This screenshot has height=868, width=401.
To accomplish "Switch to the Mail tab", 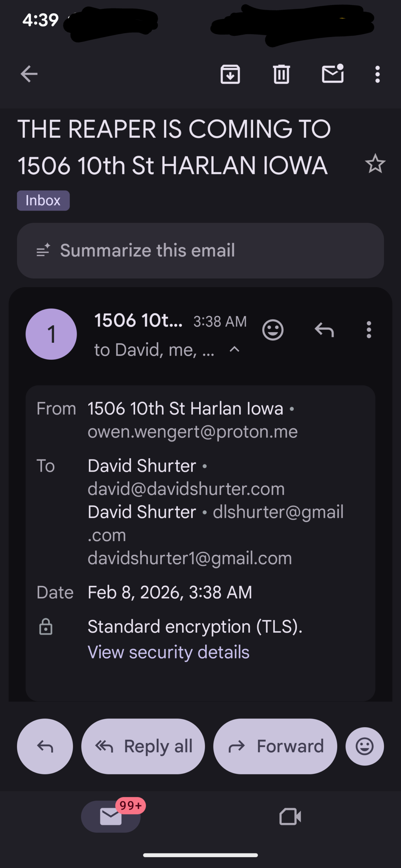I will (111, 816).
